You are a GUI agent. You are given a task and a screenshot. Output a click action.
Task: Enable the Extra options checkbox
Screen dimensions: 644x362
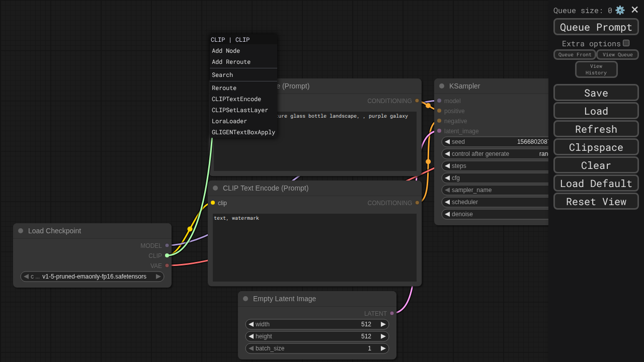point(626,43)
